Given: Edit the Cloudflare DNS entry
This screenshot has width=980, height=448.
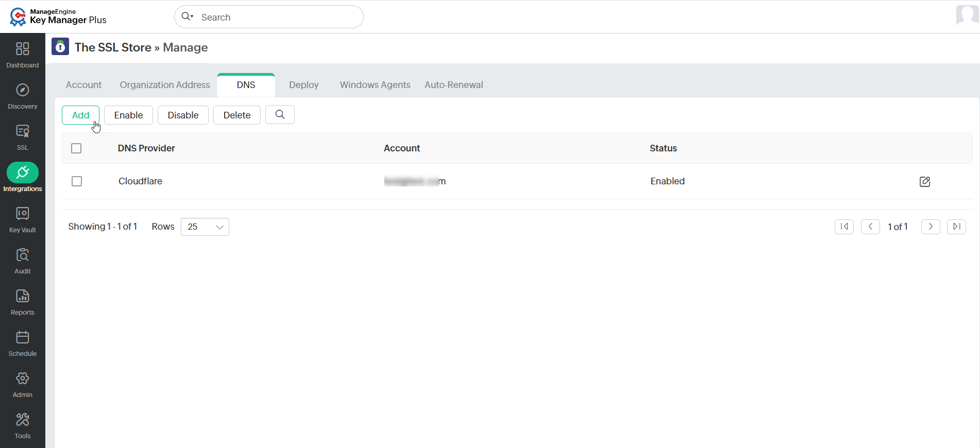Looking at the screenshot, I should (x=925, y=181).
